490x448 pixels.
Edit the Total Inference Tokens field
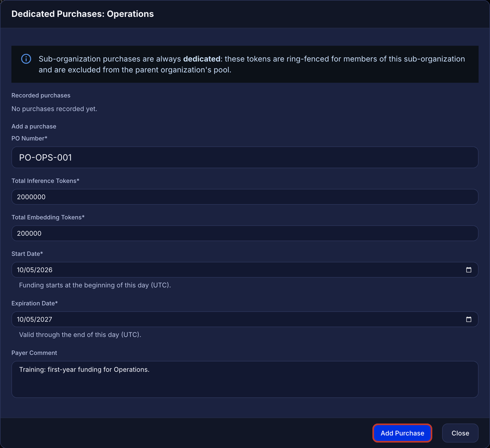click(244, 197)
